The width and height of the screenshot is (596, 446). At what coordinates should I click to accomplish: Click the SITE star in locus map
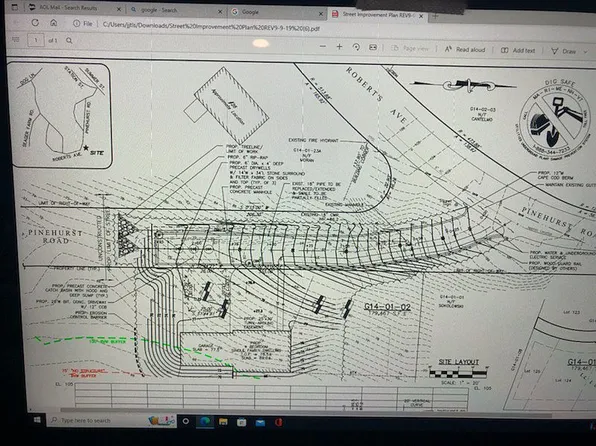coord(86,148)
